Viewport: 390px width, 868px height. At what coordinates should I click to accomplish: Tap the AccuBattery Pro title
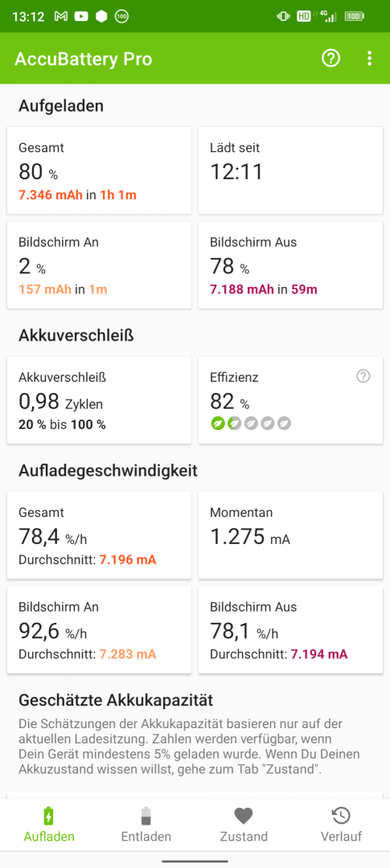coord(83,59)
